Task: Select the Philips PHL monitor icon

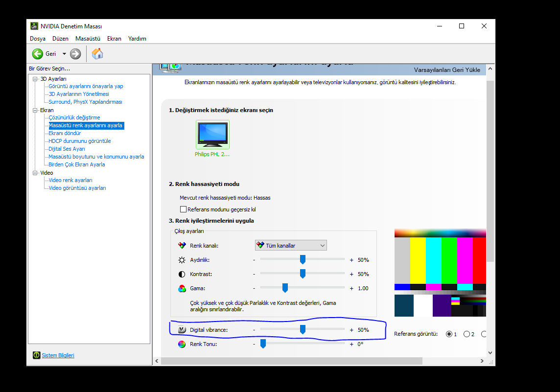Action: click(x=212, y=135)
